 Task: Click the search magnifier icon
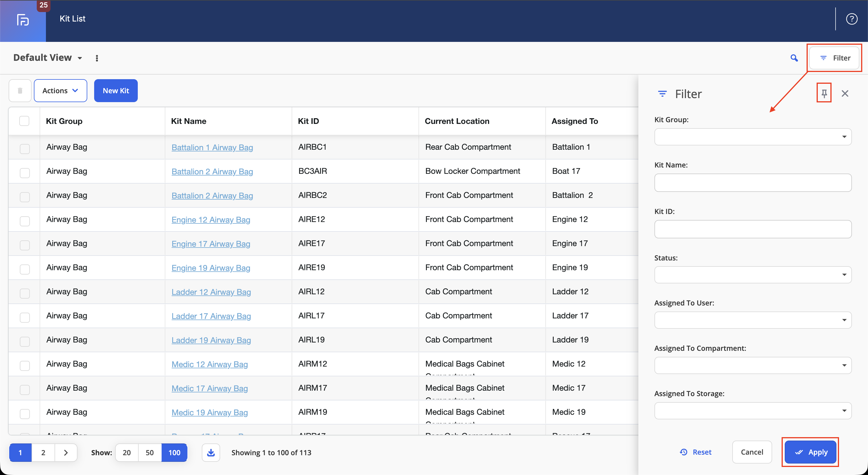794,58
